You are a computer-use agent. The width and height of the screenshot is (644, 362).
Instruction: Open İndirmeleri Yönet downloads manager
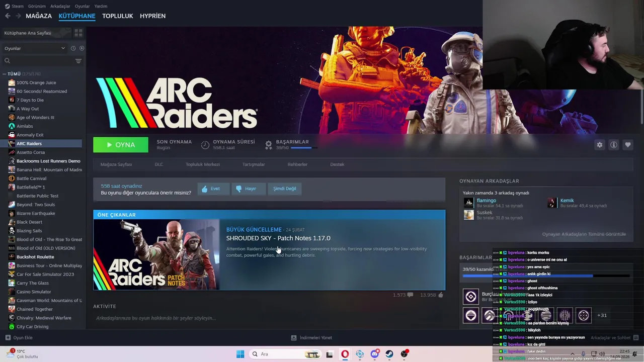point(311,338)
